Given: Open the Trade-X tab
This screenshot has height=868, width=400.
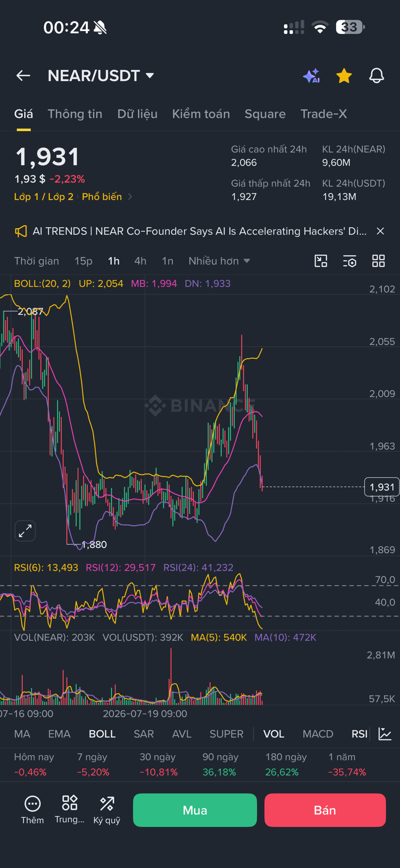Looking at the screenshot, I should 324,114.
